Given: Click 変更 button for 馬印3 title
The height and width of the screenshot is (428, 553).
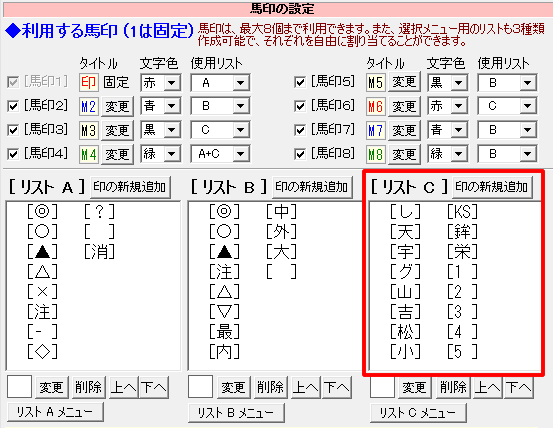Looking at the screenshot, I should pyautogui.click(x=117, y=130).
